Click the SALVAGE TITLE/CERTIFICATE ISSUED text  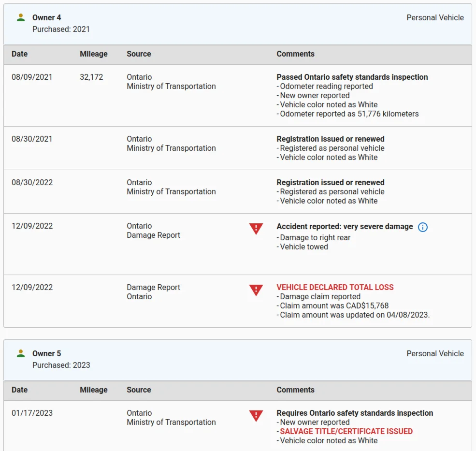[346, 431]
